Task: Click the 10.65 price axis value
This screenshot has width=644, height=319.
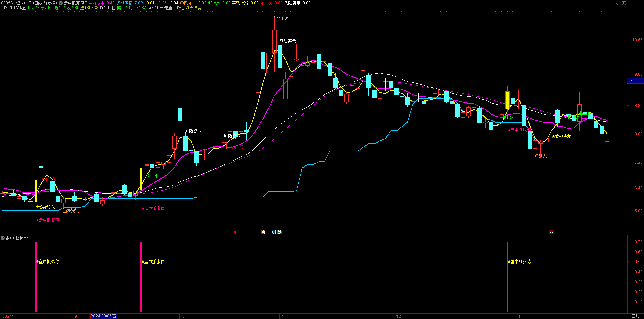Action: click(x=637, y=40)
